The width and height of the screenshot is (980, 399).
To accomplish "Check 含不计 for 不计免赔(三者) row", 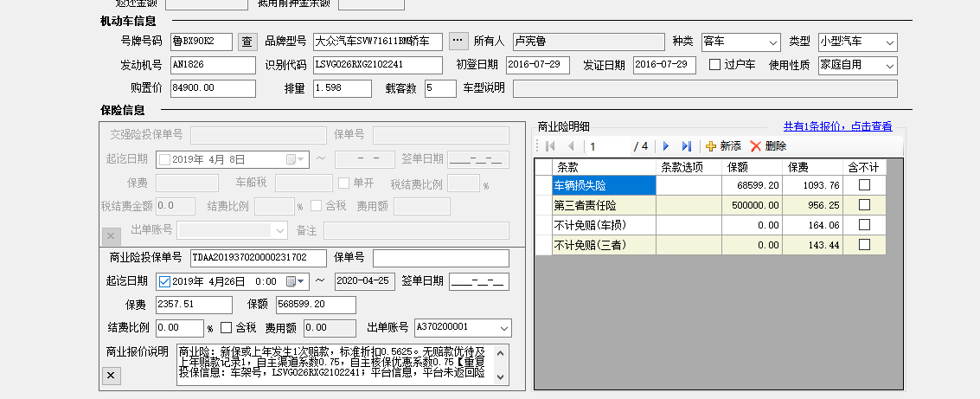I will [x=864, y=245].
